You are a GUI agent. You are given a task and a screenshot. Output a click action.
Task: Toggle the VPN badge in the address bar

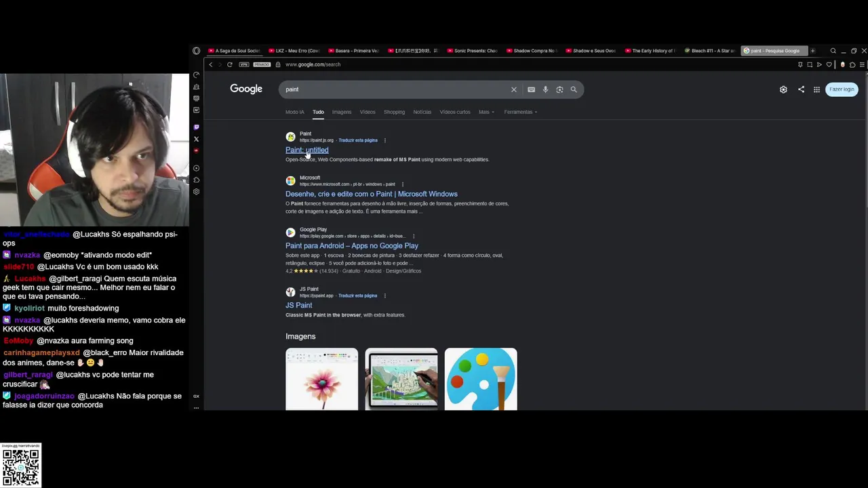(x=244, y=64)
